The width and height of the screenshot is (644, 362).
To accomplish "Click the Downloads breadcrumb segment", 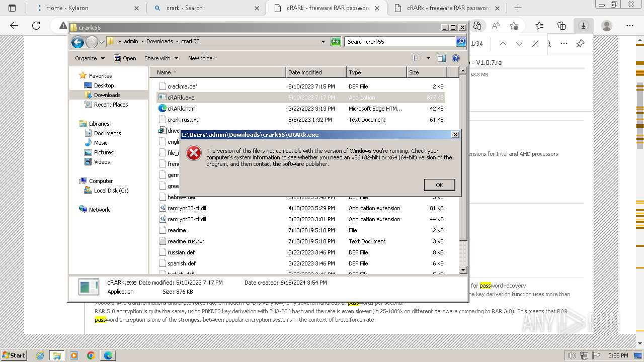I will click(159, 42).
